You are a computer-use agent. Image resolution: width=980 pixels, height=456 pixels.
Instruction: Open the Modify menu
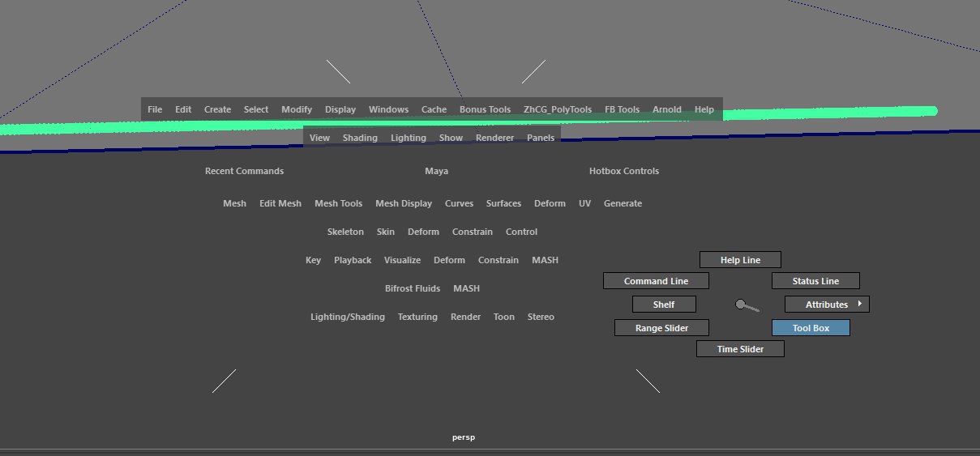pyautogui.click(x=297, y=109)
